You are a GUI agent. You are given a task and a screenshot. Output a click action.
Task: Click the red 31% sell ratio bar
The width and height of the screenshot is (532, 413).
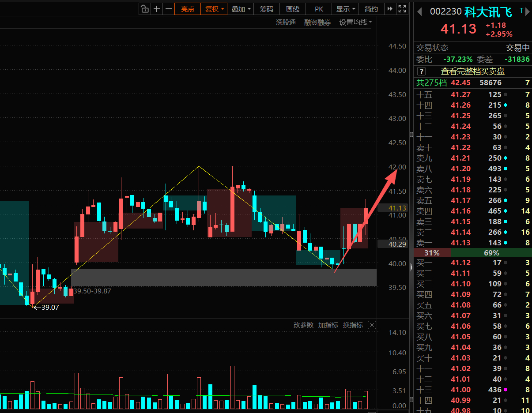432,253
